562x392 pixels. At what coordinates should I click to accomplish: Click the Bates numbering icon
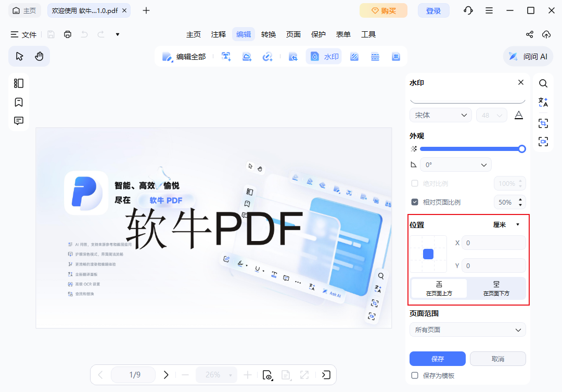(395, 57)
